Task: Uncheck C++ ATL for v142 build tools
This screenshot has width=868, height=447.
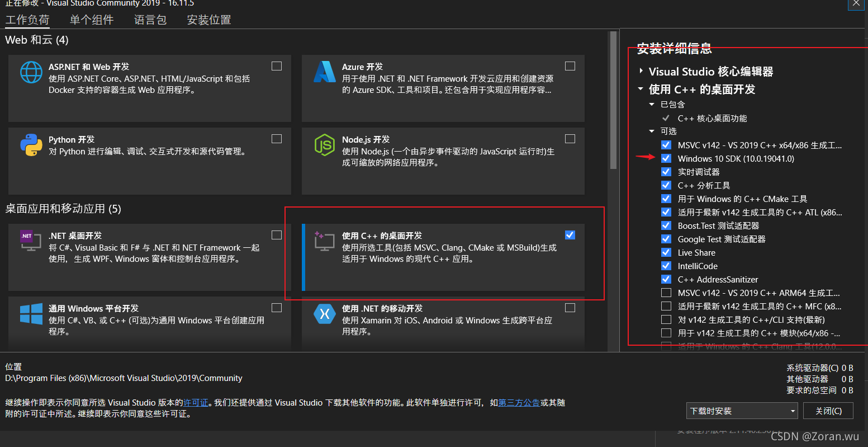Action: click(666, 212)
